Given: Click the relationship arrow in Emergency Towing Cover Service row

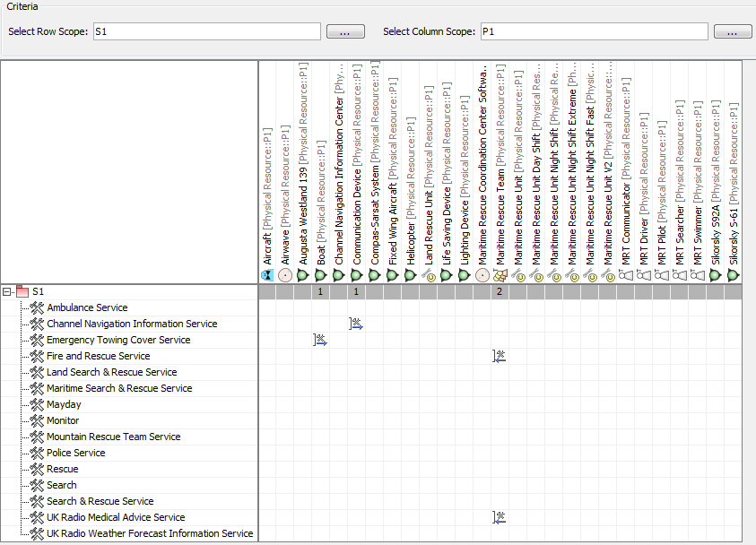Looking at the screenshot, I should pos(320,340).
